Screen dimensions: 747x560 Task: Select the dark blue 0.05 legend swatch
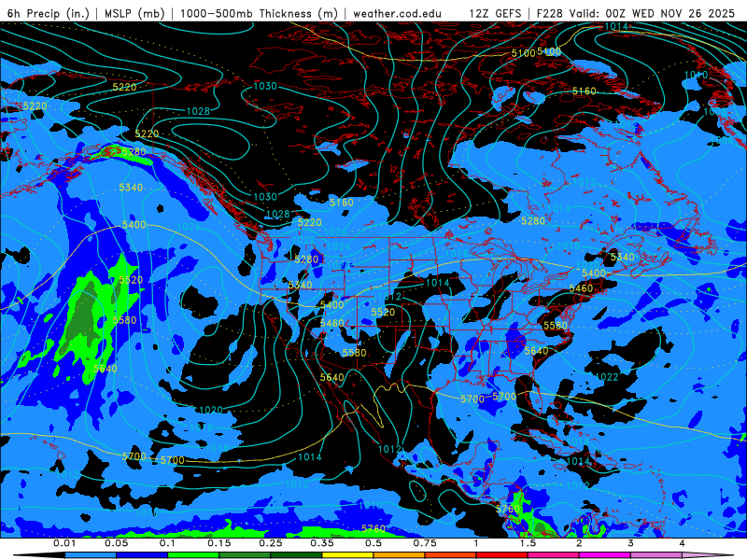pyautogui.click(x=142, y=555)
